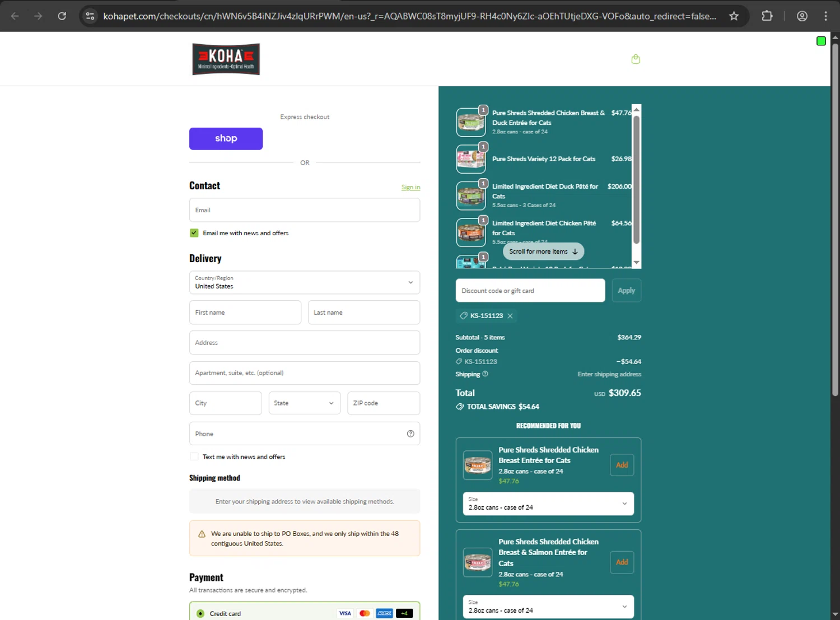Open the browser extensions puzzle icon

tap(767, 16)
